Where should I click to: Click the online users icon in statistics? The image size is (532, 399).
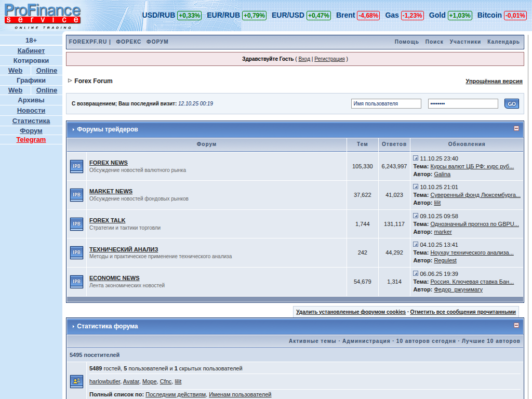(x=76, y=381)
